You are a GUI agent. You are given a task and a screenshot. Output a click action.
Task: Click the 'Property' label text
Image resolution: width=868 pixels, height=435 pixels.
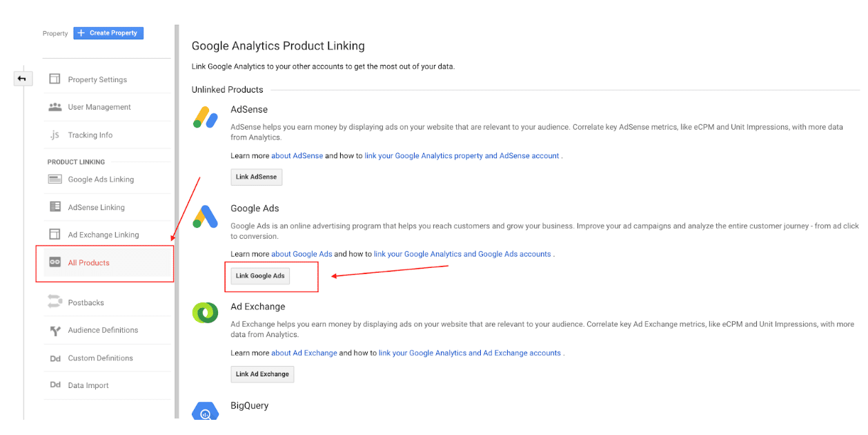pyautogui.click(x=55, y=33)
